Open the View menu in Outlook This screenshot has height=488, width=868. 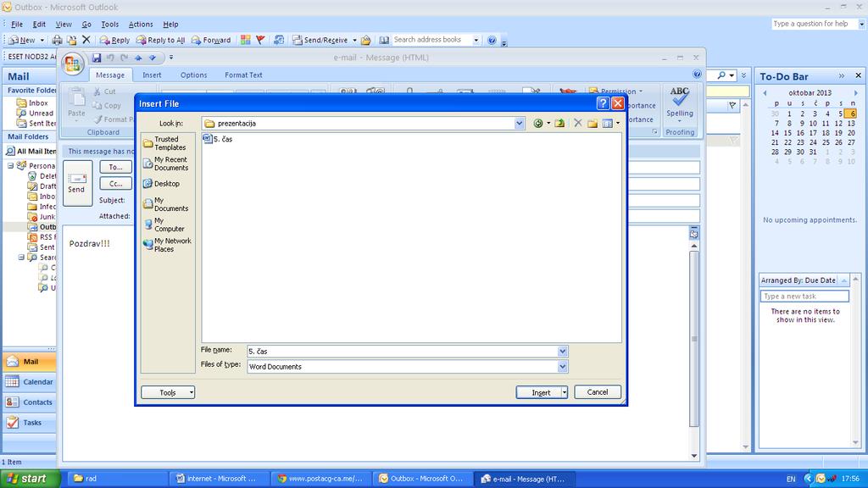(x=64, y=25)
